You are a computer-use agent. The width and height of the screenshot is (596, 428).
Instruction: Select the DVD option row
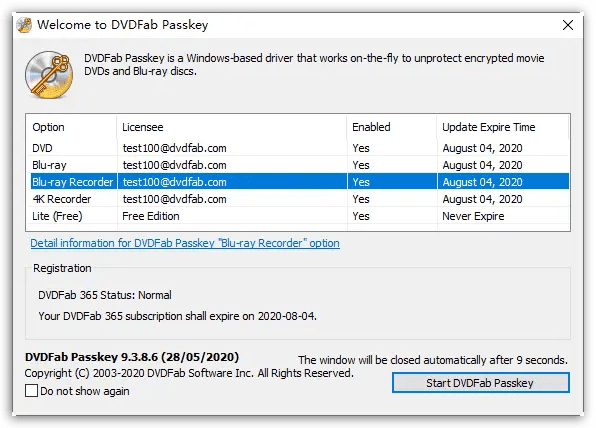(x=298, y=148)
